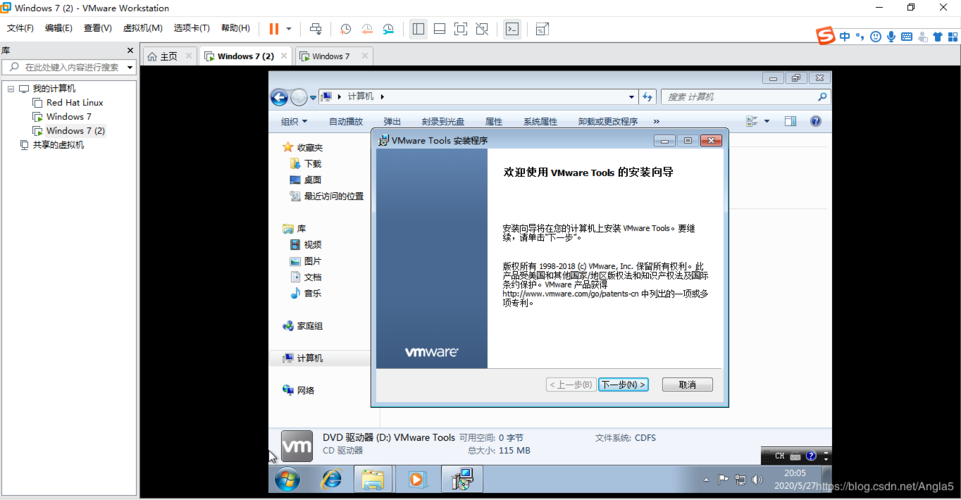Screen dimensions: 961x500
Task: Open the 选项卡(T) menu
Action: pyautogui.click(x=191, y=28)
